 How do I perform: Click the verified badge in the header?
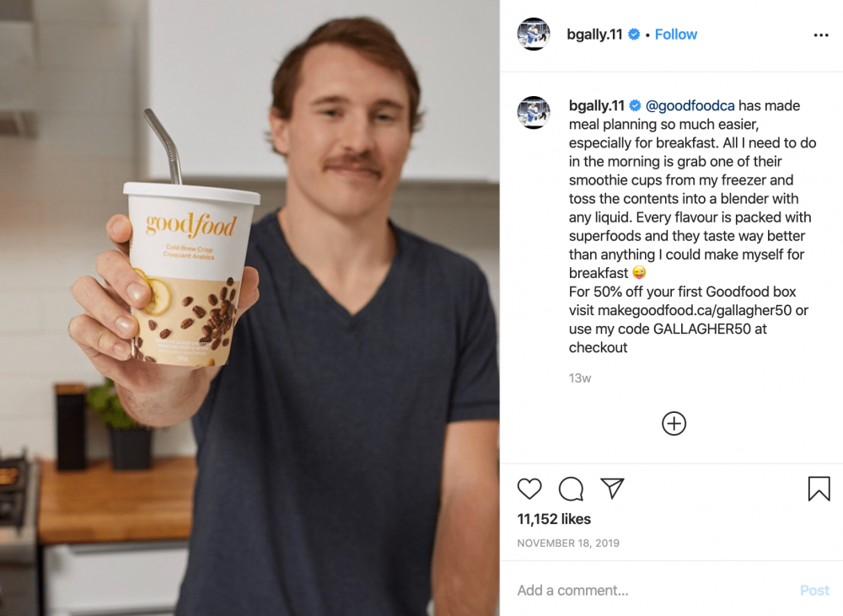click(x=634, y=35)
